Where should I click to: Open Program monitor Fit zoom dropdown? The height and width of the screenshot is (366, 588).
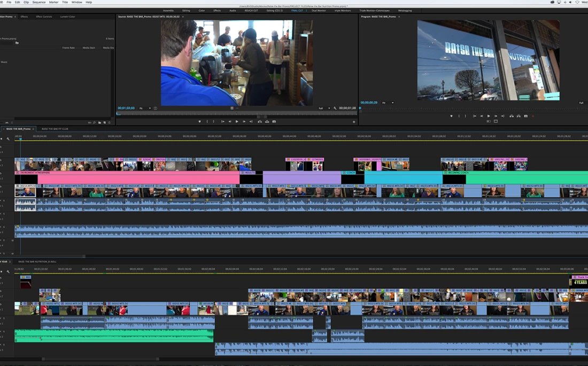(388, 103)
